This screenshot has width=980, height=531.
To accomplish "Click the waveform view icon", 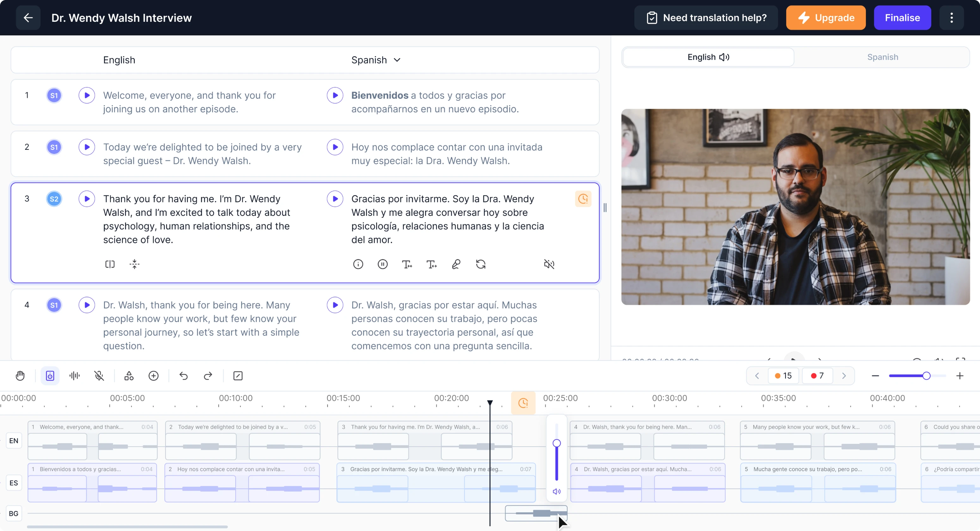I will click(x=75, y=376).
